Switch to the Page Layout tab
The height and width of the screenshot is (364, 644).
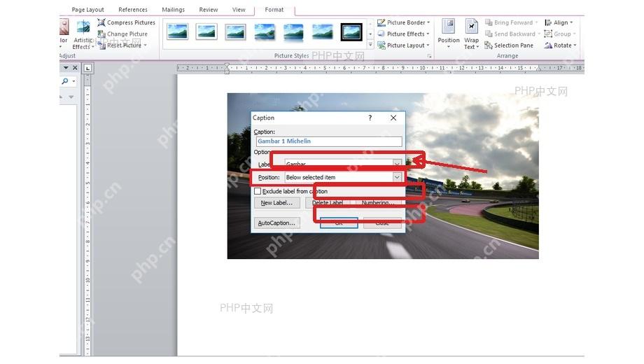coord(88,10)
